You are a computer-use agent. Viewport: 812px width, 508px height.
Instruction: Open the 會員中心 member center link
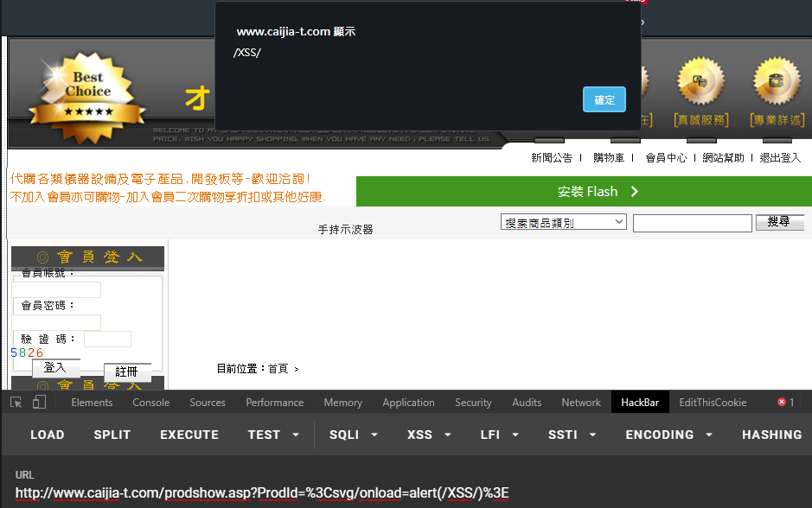666,158
